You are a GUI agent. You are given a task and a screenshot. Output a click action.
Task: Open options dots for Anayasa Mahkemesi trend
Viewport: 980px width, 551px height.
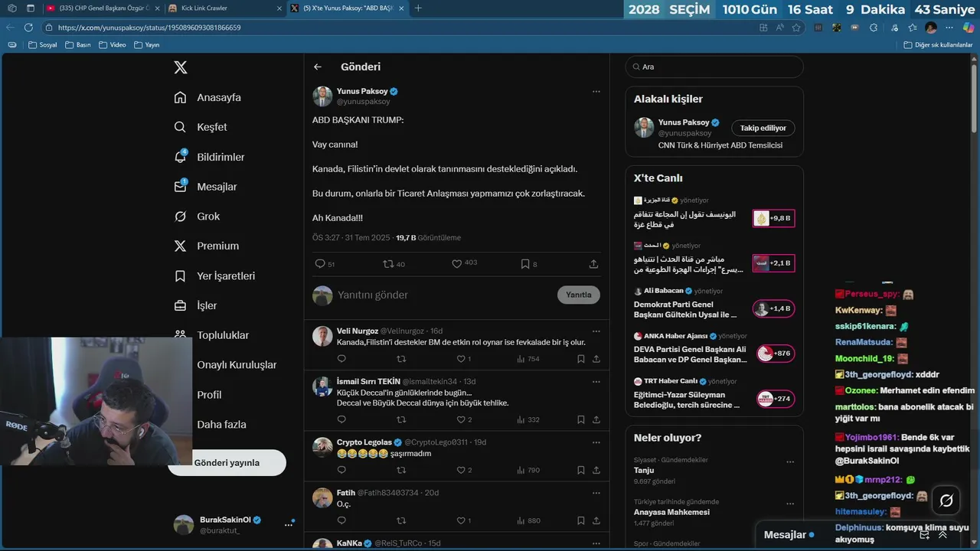[790, 504]
